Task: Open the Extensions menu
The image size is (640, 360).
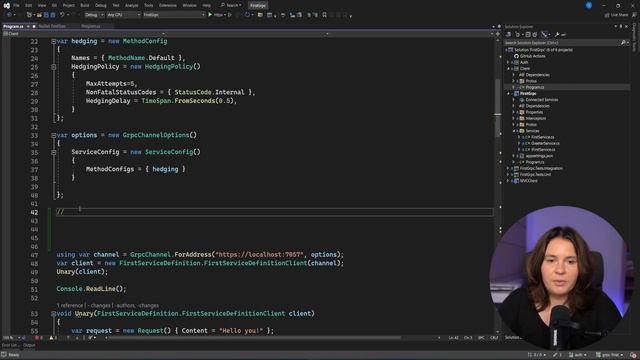Action: point(168,5)
